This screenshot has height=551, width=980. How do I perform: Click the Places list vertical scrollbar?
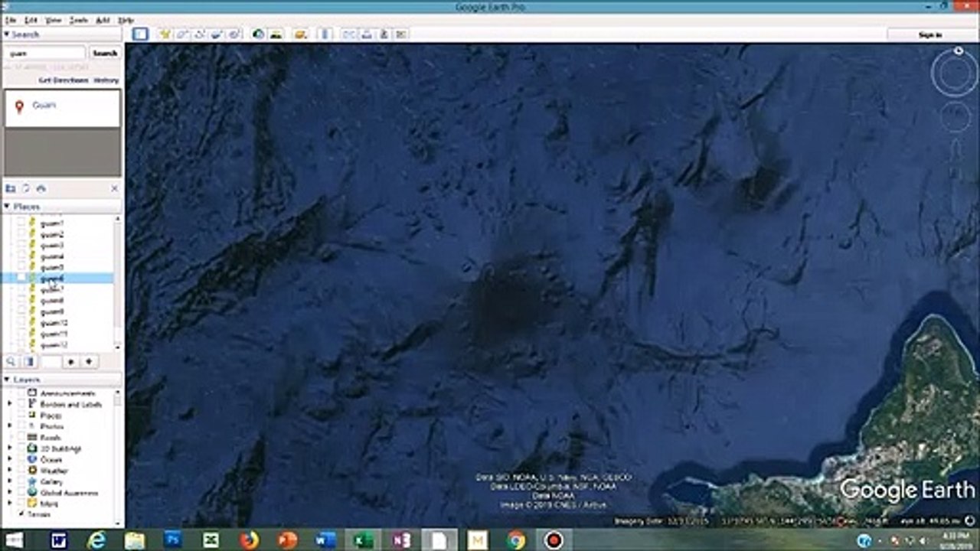[118, 282]
